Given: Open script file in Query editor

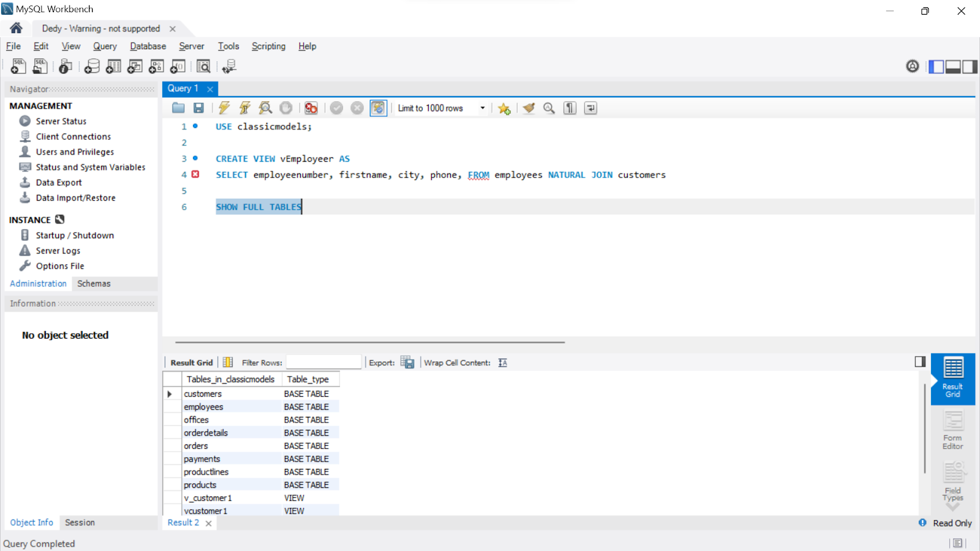Looking at the screenshot, I should point(178,108).
